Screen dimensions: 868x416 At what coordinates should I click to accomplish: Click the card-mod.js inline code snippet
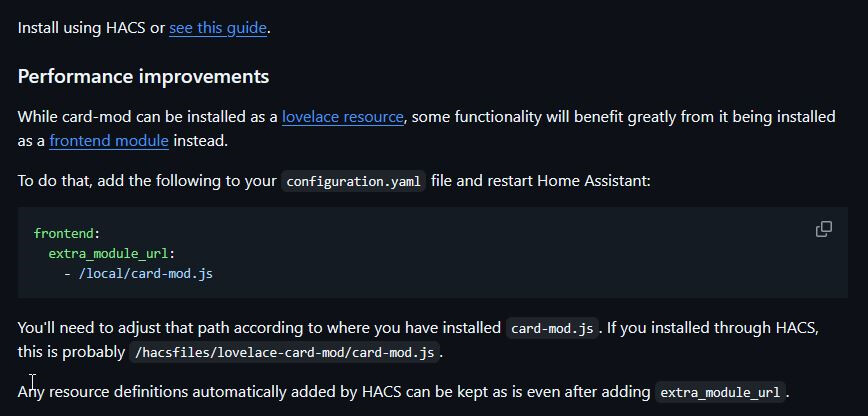(x=552, y=328)
